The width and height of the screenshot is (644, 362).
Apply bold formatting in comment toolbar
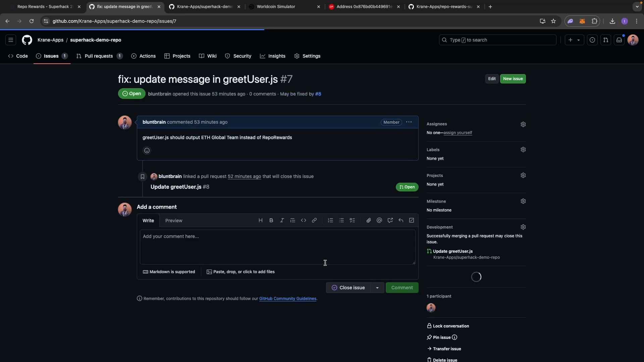(271, 221)
